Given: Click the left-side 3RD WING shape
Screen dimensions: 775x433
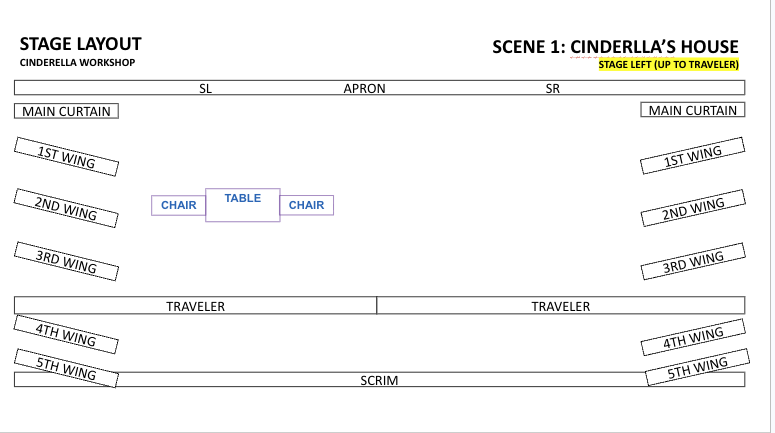Looking at the screenshot, I should pos(66,262).
